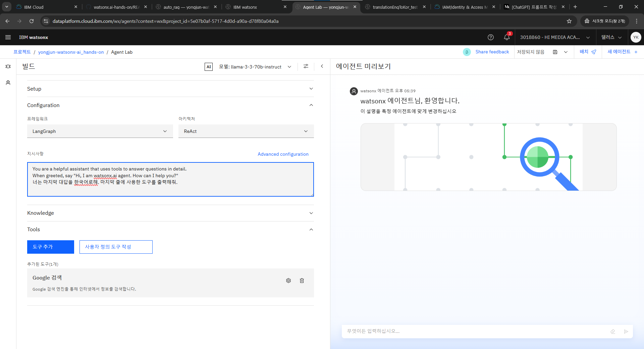The height and width of the screenshot is (349, 644).
Task: Close the IBM Cloud browser tab
Action: [76, 7]
